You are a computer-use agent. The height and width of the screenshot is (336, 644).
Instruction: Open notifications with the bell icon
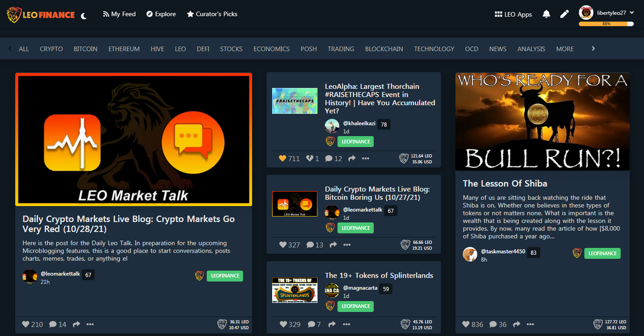(546, 14)
